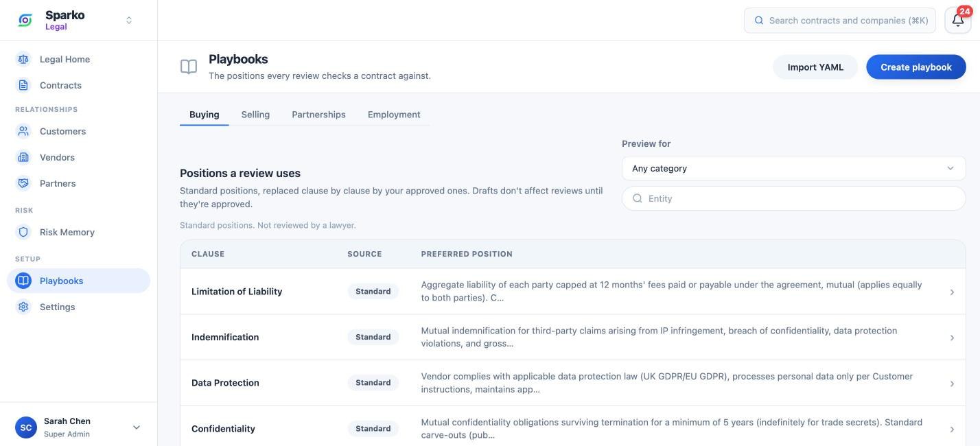Open the Sarah Chen user menu chevron

click(136, 427)
